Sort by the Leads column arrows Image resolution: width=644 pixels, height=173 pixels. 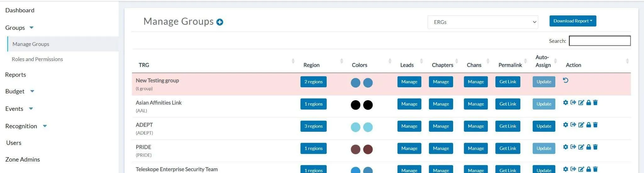pyautogui.click(x=421, y=61)
